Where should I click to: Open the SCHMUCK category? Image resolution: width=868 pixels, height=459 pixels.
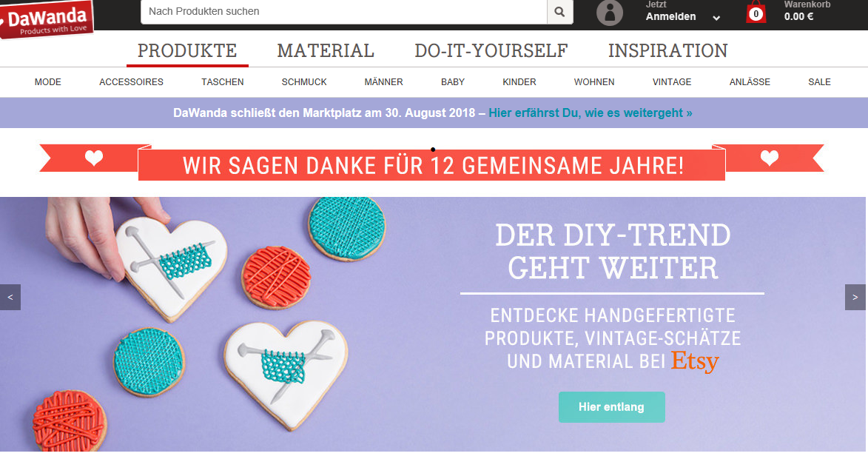click(x=304, y=82)
